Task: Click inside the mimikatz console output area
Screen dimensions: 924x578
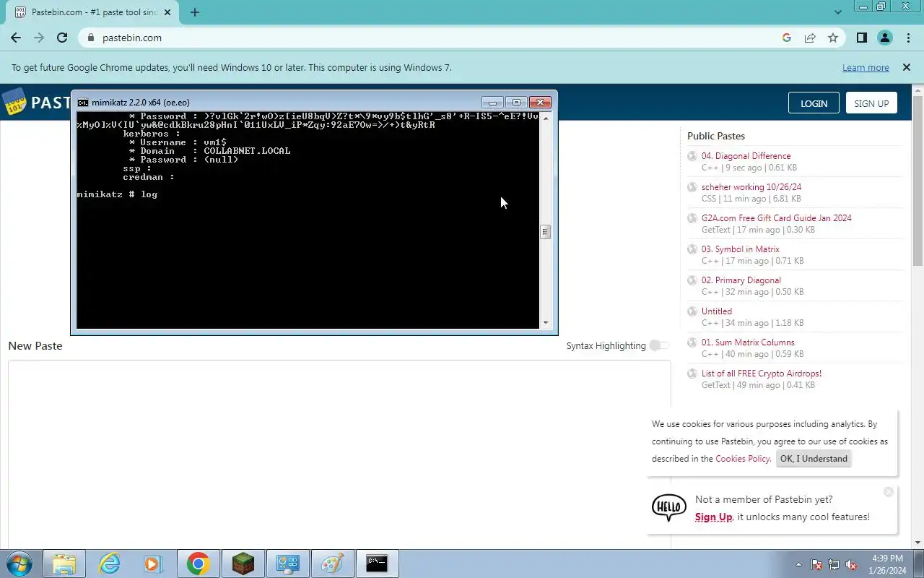Action: click(308, 220)
